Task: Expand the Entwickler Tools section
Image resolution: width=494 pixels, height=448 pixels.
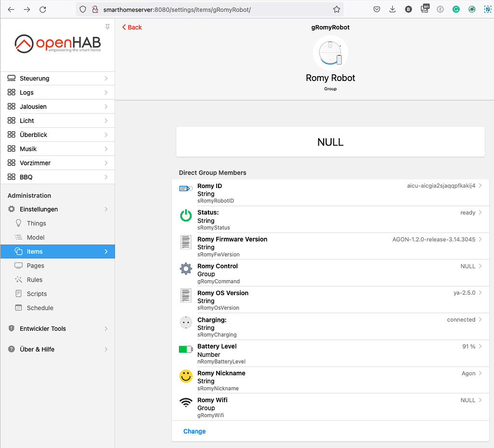Action: coord(57,328)
